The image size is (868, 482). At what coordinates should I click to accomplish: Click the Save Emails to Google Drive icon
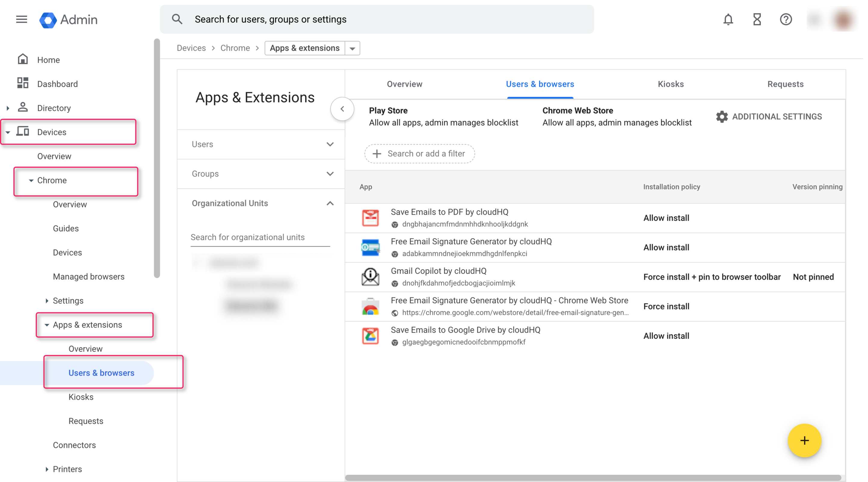tap(370, 336)
